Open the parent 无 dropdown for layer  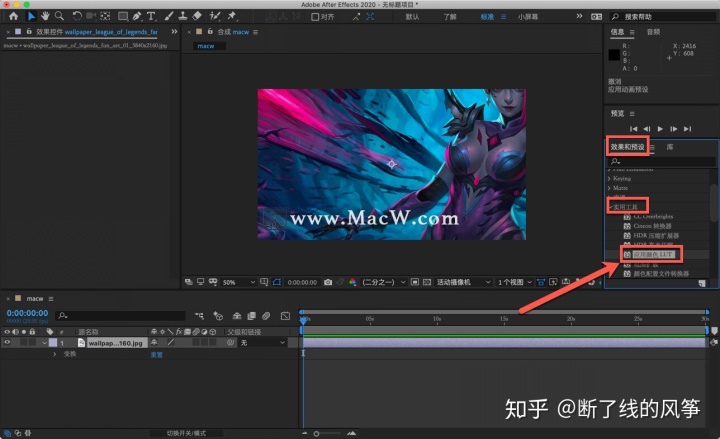(262, 343)
